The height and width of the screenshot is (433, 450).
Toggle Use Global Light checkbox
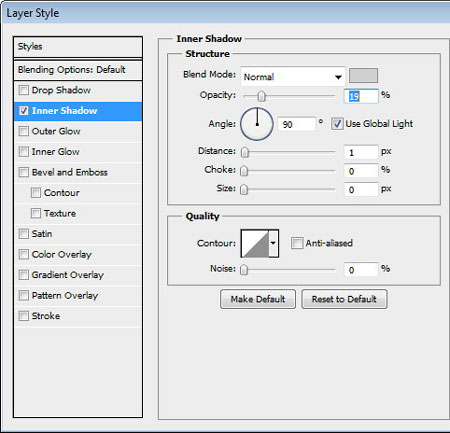pyautogui.click(x=337, y=124)
